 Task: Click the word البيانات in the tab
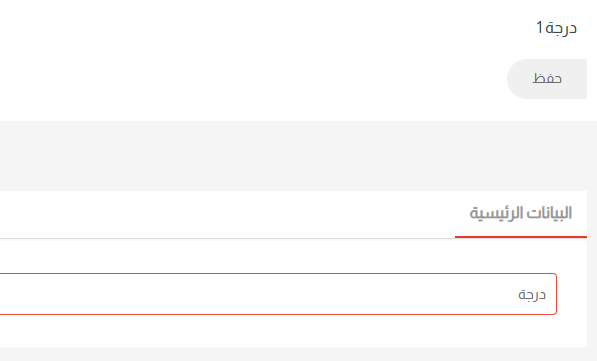point(549,213)
